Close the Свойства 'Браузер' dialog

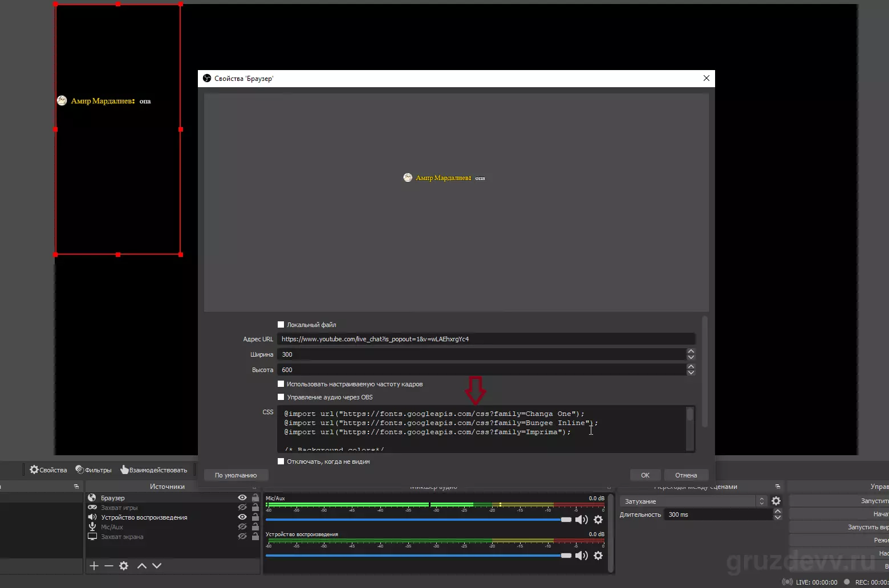[707, 78]
